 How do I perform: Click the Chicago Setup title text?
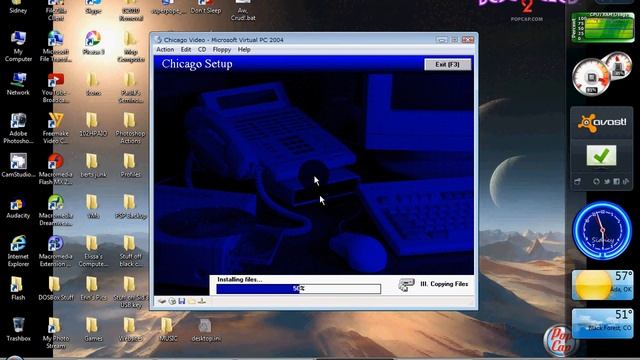pyautogui.click(x=197, y=64)
